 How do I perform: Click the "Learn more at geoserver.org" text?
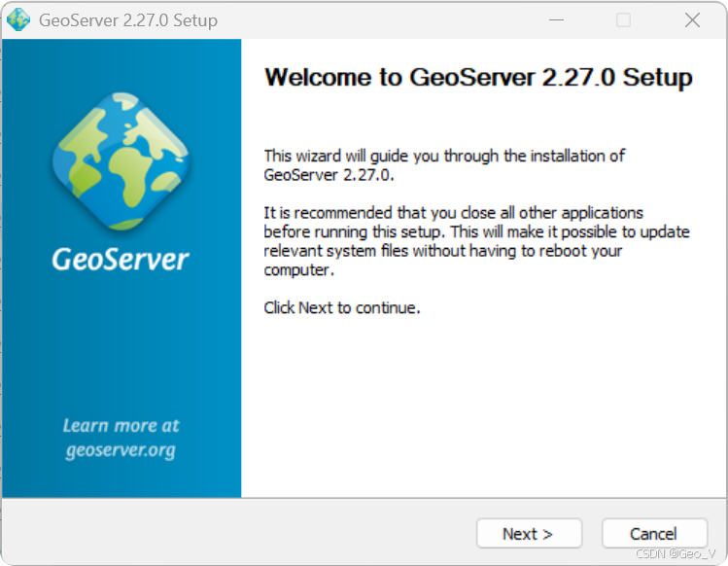[x=121, y=438]
